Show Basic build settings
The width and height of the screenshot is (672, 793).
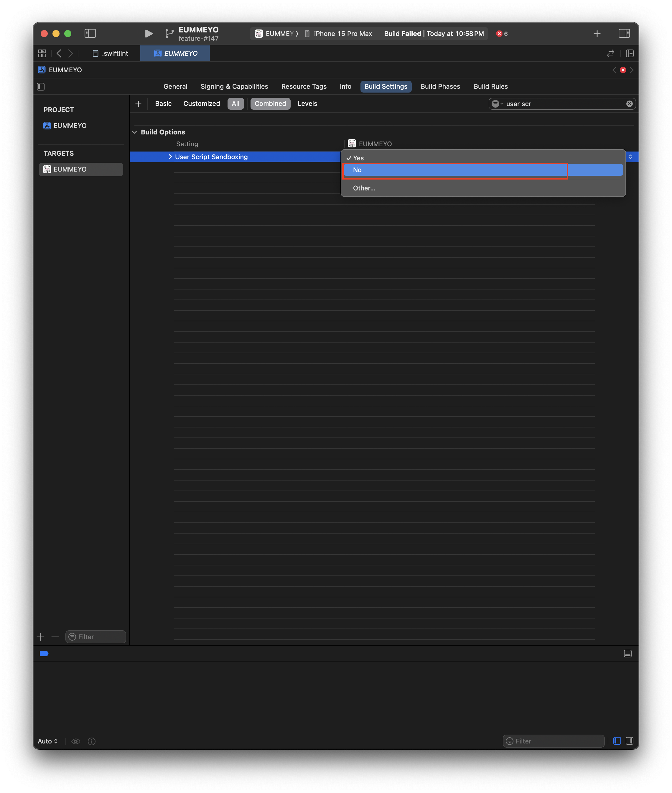click(163, 104)
